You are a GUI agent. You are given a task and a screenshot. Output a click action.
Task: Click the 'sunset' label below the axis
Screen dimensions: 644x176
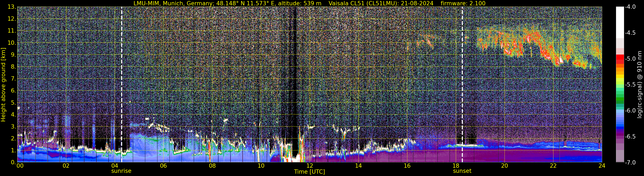(x=462, y=171)
